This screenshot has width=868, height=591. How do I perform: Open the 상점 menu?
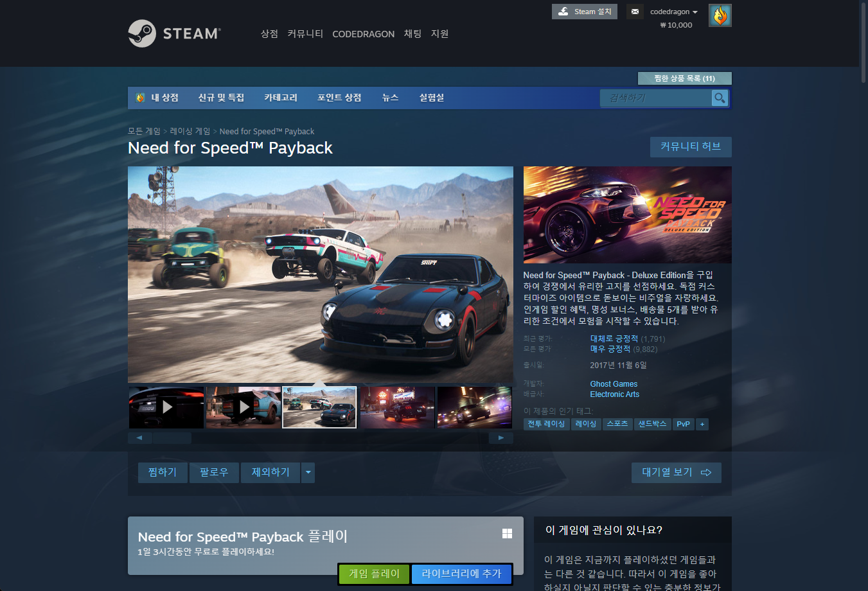pyautogui.click(x=269, y=33)
